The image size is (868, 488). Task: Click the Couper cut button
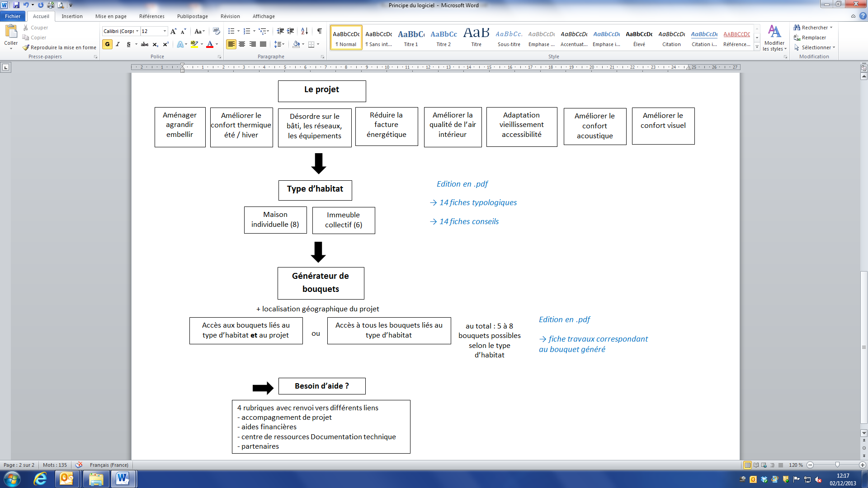click(x=36, y=28)
